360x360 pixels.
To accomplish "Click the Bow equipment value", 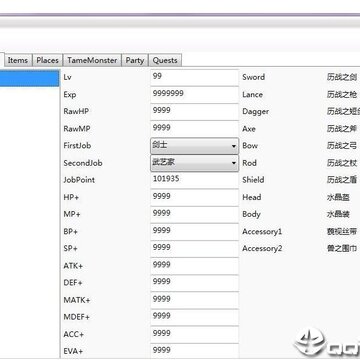I will (342, 146).
